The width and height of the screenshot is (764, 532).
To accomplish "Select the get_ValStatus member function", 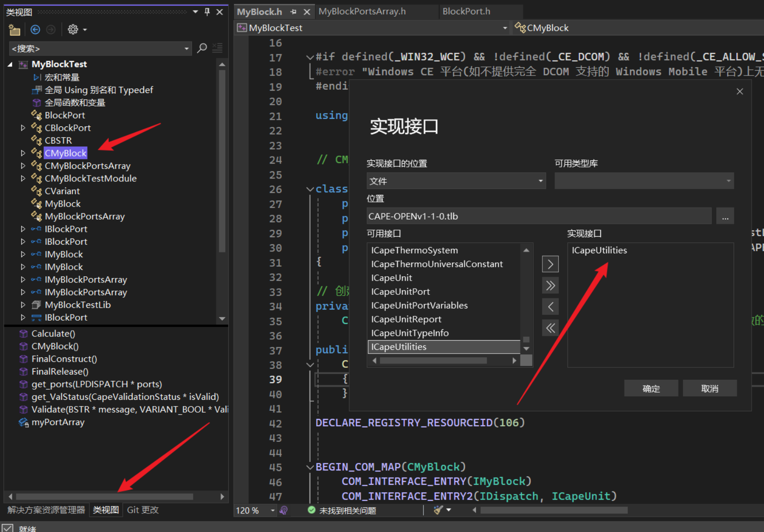I will [x=125, y=396].
